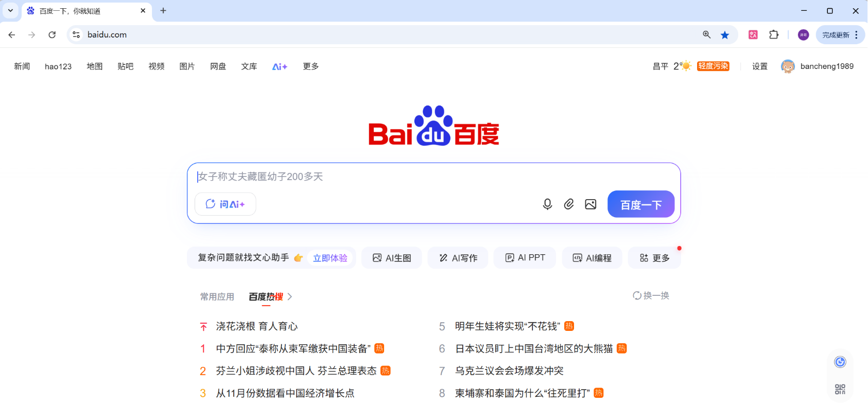The width and height of the screenshot is (868, 405).
Task: Open the 网盘 nav link
Action: (218, 66)
